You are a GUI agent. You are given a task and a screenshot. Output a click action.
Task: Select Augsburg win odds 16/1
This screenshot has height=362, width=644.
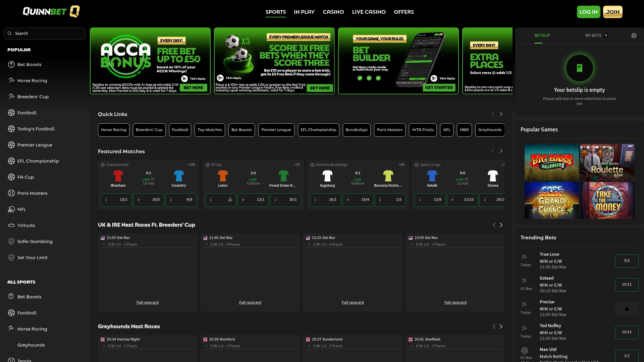[325, 200]
